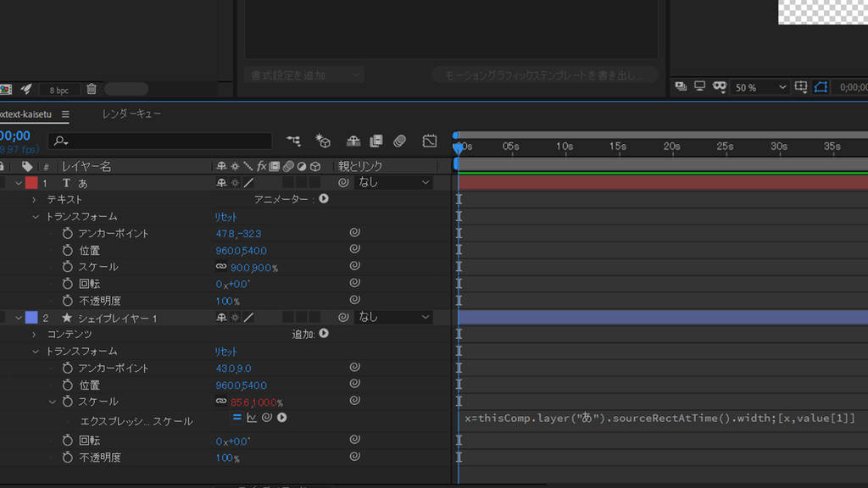
Task: Click リセット for shape layer transform
Action: (225, 352)
